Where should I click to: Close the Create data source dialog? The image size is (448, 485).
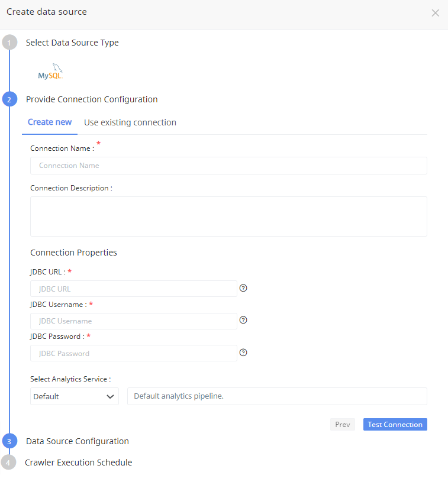coord(436,13)
